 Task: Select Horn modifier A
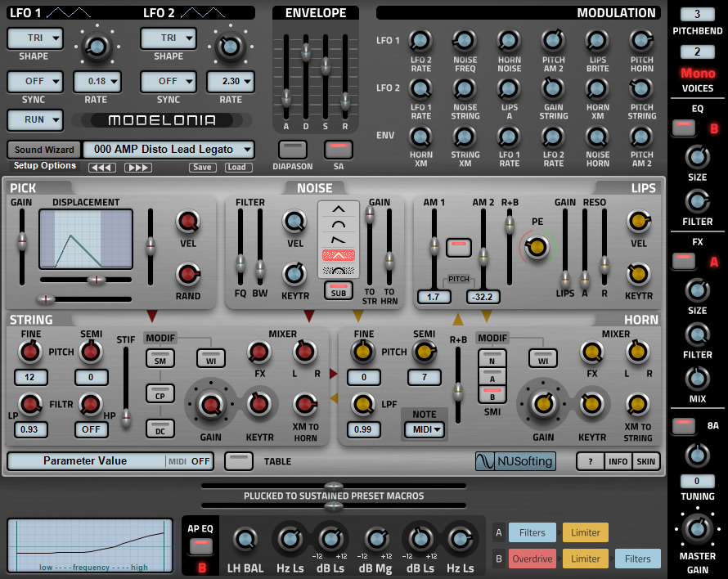click(x=492, y=376)
